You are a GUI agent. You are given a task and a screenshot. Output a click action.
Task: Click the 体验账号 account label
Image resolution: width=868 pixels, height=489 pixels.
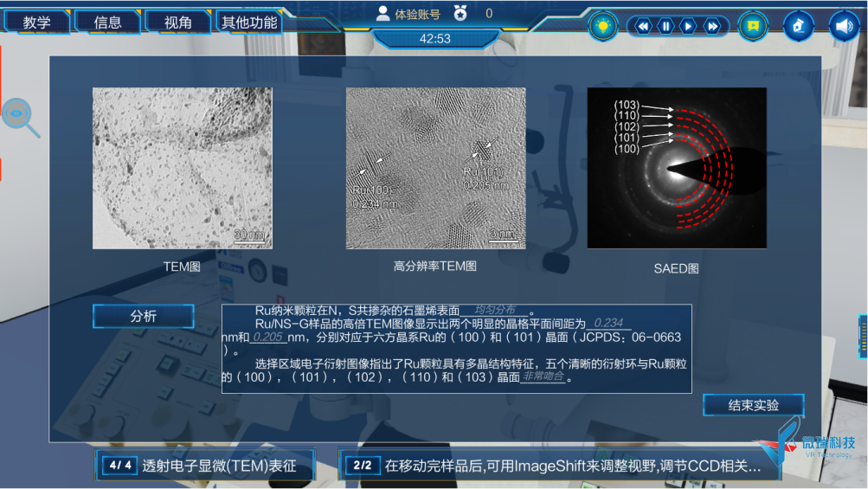point(417,15)
